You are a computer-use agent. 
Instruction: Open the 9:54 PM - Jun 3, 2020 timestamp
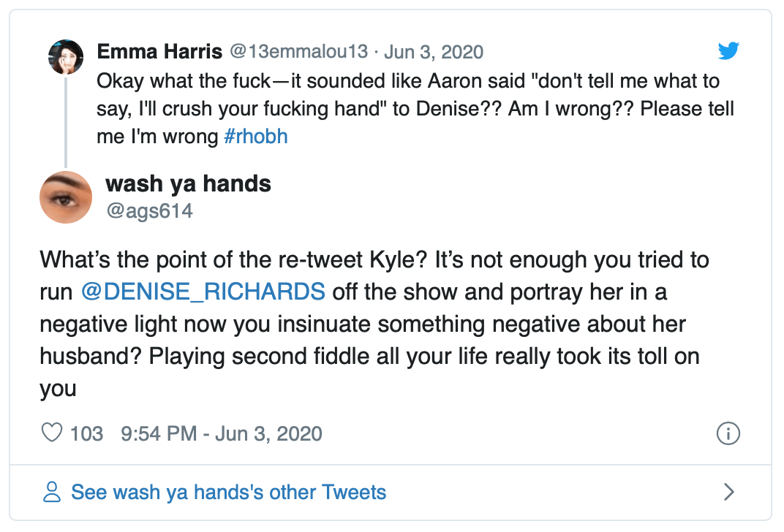(222, 433)
